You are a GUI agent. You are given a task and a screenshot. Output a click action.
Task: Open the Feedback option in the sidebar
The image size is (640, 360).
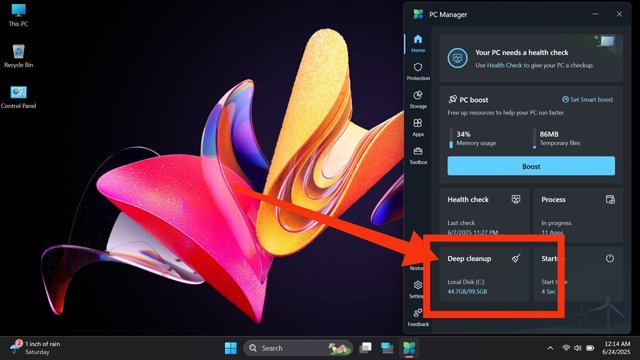coord(418,318)
